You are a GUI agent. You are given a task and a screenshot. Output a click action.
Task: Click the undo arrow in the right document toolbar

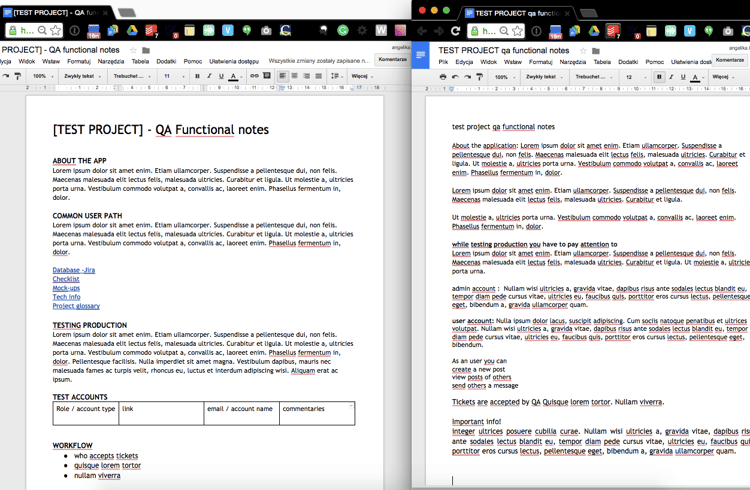point(455,77)
